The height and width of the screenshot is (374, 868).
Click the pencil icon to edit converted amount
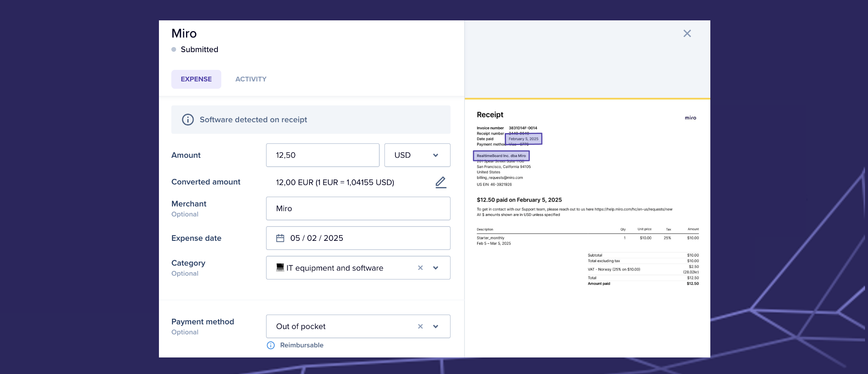point(441,182)
